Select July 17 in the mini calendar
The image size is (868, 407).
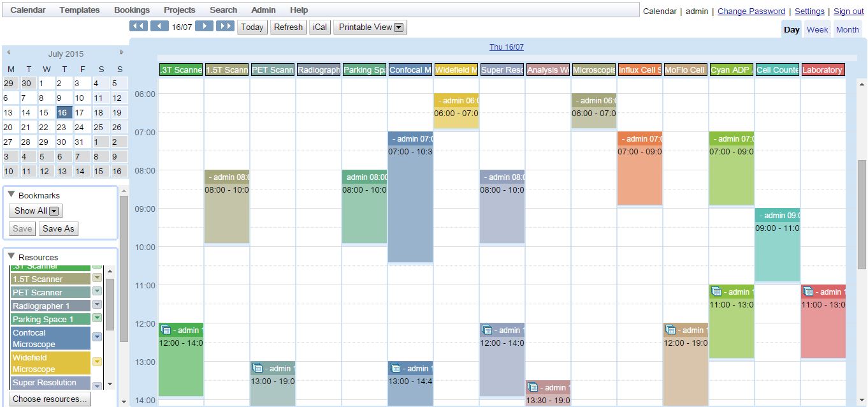[x=81, y=112]
